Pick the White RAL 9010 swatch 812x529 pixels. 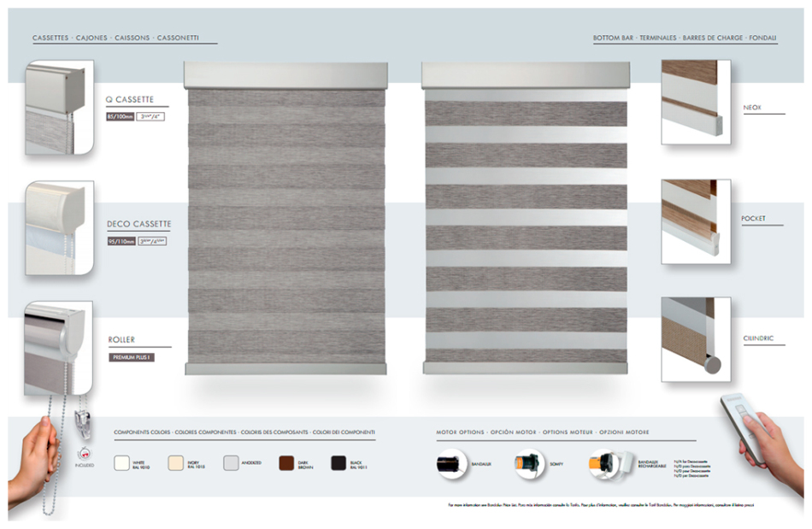(x=122, y=463)
